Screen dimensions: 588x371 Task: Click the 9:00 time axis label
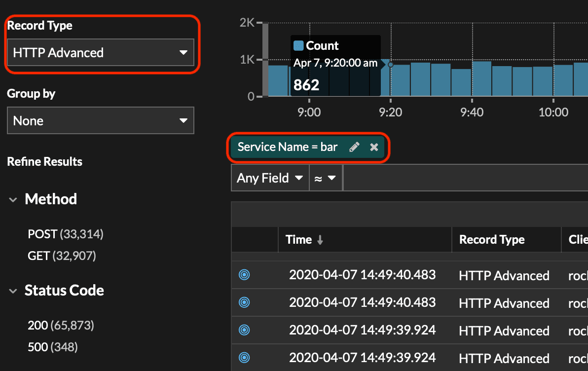(309, 112)
